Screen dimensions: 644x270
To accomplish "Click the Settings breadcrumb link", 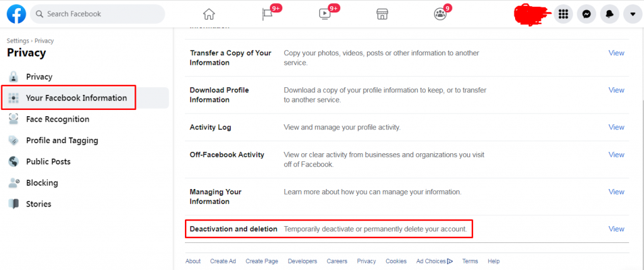I will coord(18,41).
